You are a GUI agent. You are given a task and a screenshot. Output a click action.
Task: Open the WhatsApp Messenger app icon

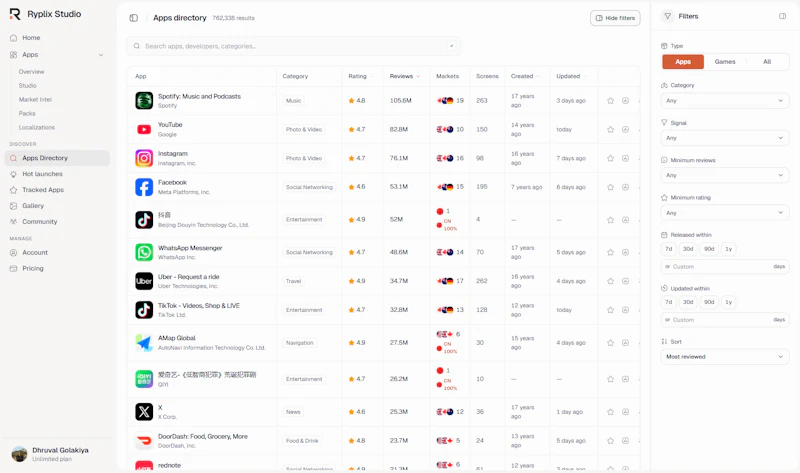144,252
